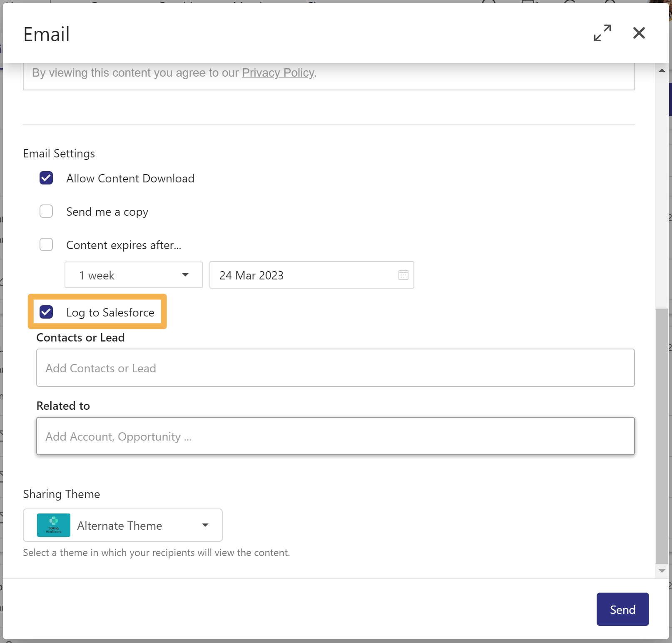Open the expiration duration dropdown
The height and width of the screenshot is (643, 672).
(133, 275)
